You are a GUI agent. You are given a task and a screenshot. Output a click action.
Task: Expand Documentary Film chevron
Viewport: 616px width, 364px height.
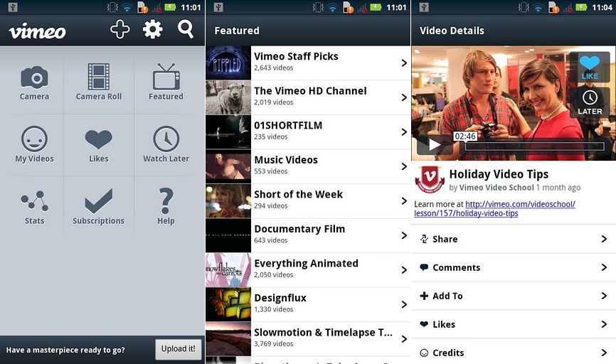click(404, 235)
